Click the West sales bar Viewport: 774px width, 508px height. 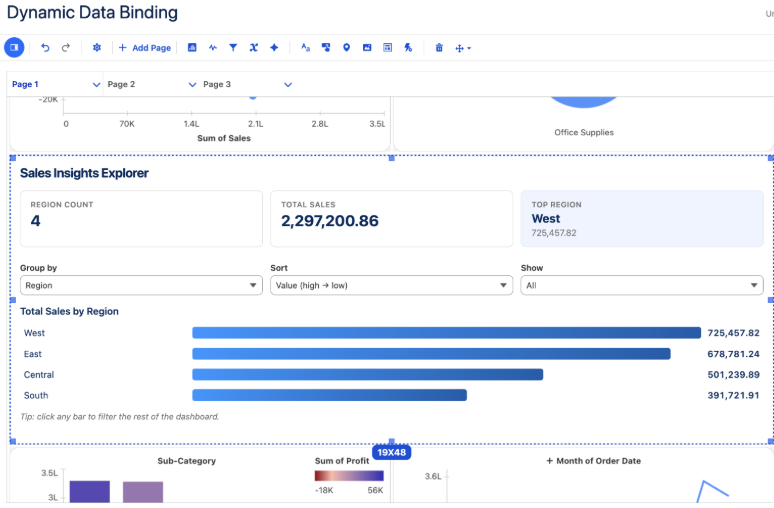click(x=446, y=333)
